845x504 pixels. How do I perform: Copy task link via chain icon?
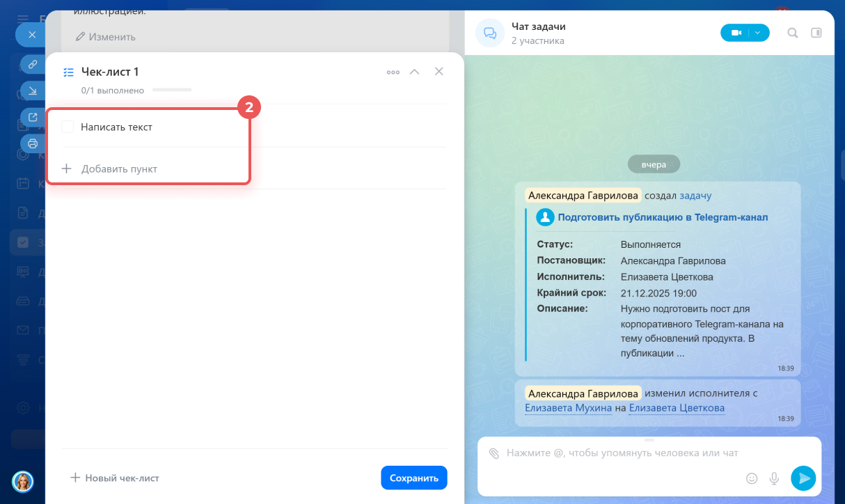pos(33,64)
